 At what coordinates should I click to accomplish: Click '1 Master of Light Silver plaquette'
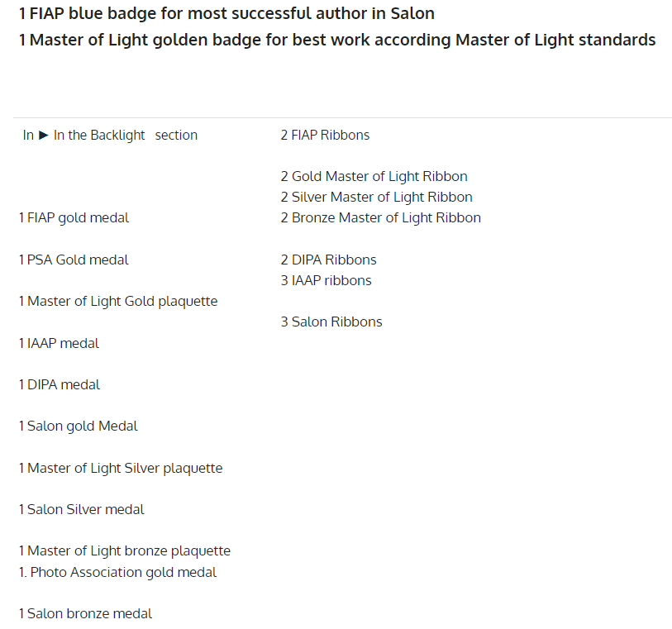(121, 469)
